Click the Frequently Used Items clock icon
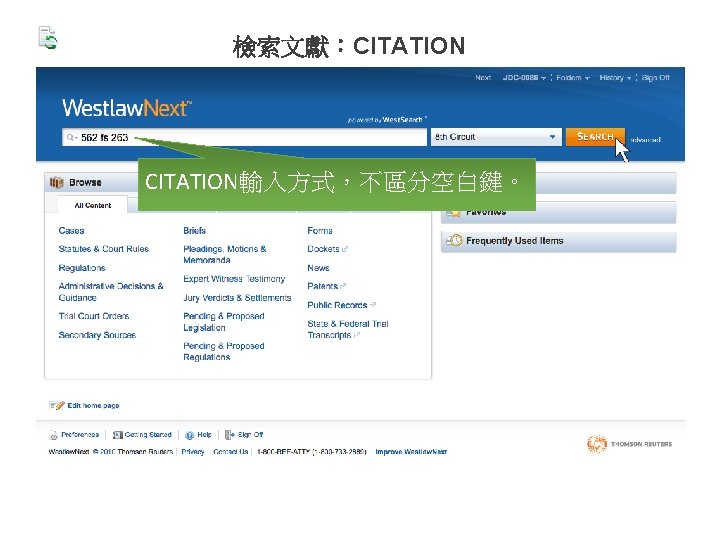The height and width of the screenshot is (540, 720). [454, 241]
